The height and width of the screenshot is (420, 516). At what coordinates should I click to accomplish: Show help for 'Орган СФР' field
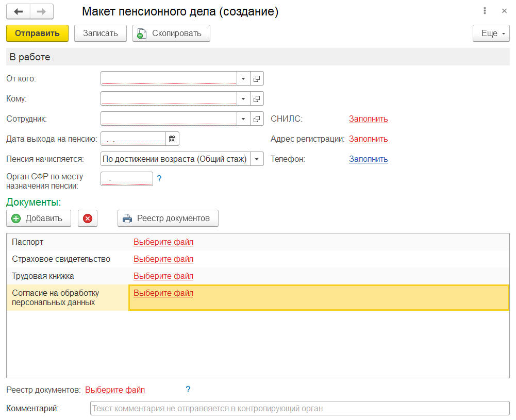(159, 178)
